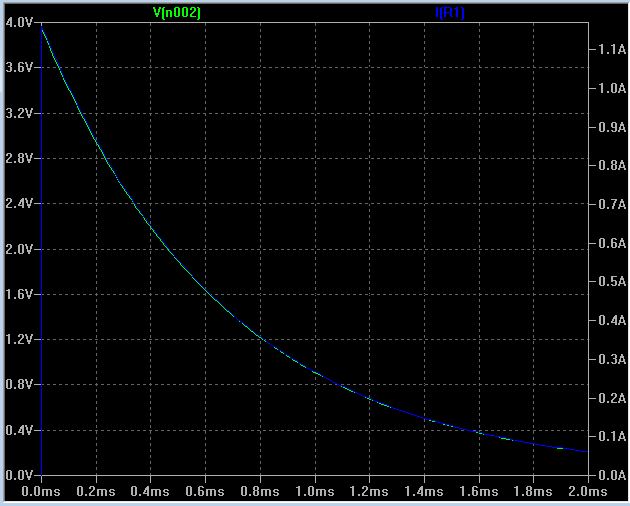630x506 pixels.
Task: Click the 0.4ms time axis label
Action: pyautogui.click(x=150, y=491)
